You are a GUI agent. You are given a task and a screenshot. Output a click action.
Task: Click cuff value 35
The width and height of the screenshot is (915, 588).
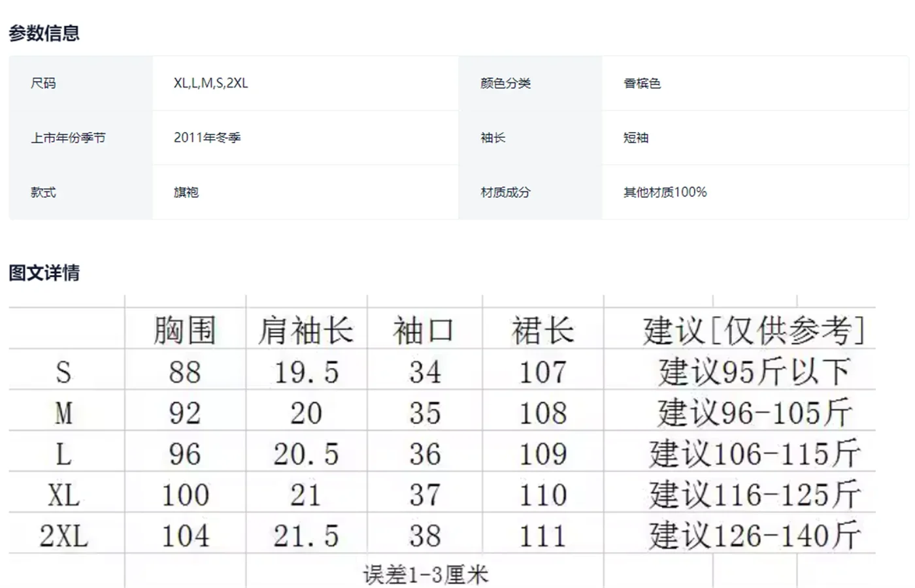[x=425, y=413]
